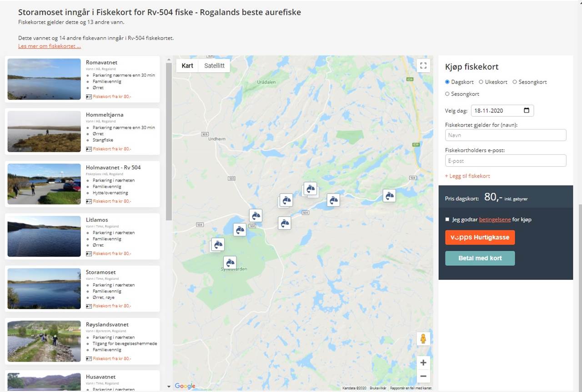Open the Litlamos thumbnail
The width and height of the screenshot is (582, 392).
tap(44, 236)
